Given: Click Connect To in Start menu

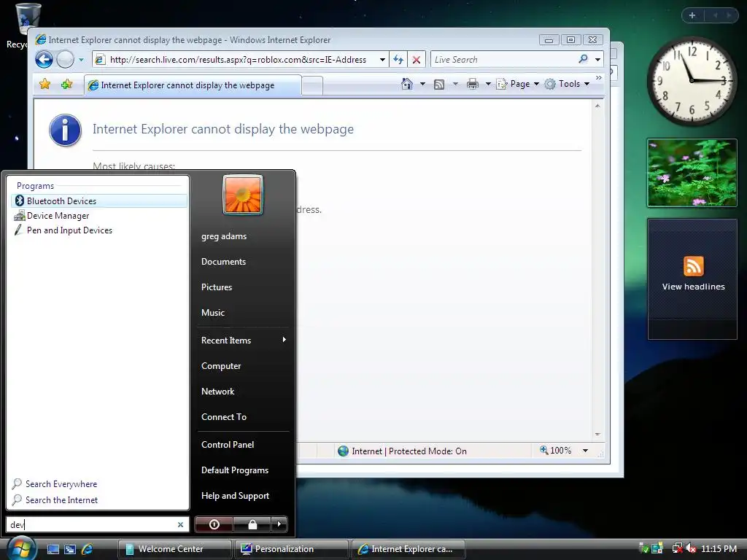Looking at the screenshot, I should coord(223,417).
